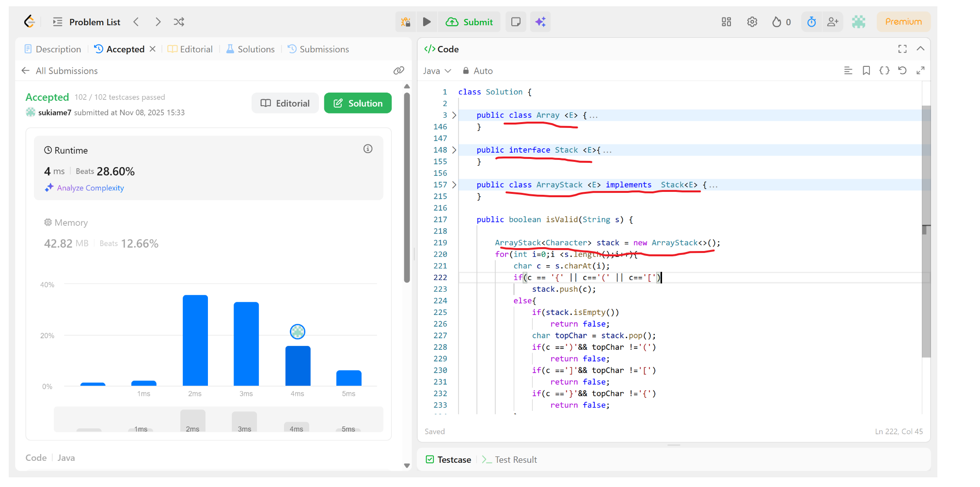The width and height of the screenshot is (980, 487).
Task: Click the AI sparkle assistant icon
Action: (540, 22)
